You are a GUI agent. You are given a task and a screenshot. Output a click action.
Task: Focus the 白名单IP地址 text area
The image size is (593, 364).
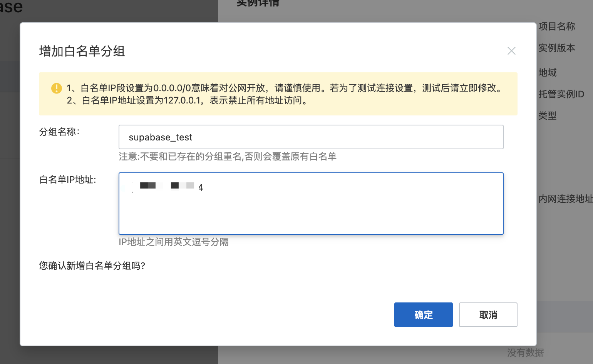point(311,204)
